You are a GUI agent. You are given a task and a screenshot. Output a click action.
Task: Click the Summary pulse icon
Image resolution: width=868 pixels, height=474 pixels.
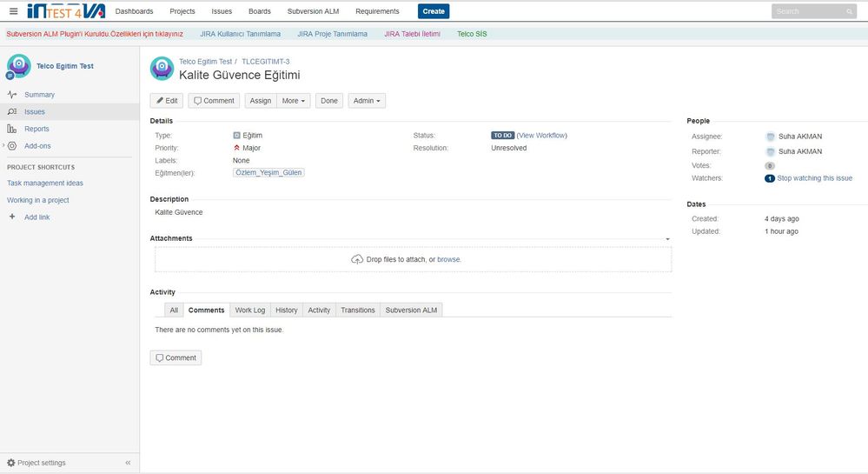12,95
